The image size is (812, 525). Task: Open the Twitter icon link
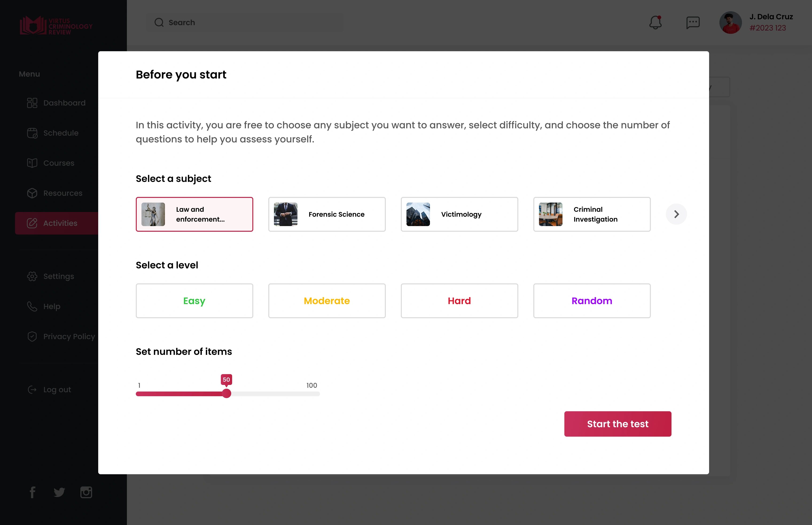pos(59,492)
